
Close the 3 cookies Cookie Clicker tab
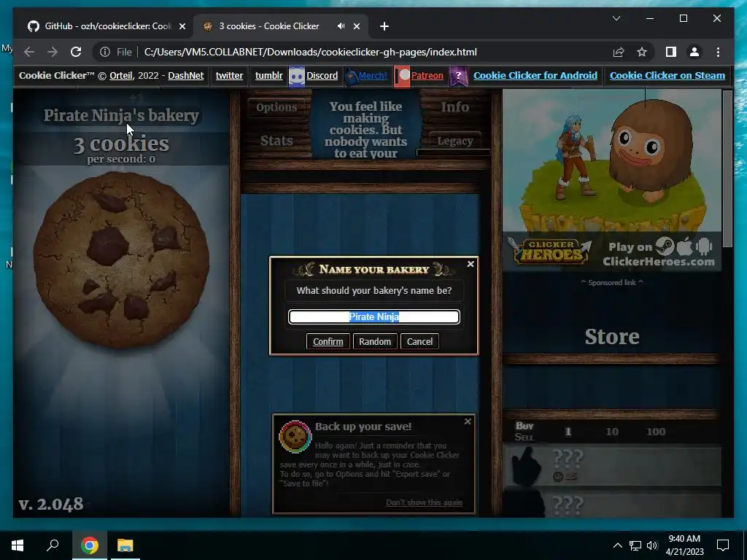(357, 26)
